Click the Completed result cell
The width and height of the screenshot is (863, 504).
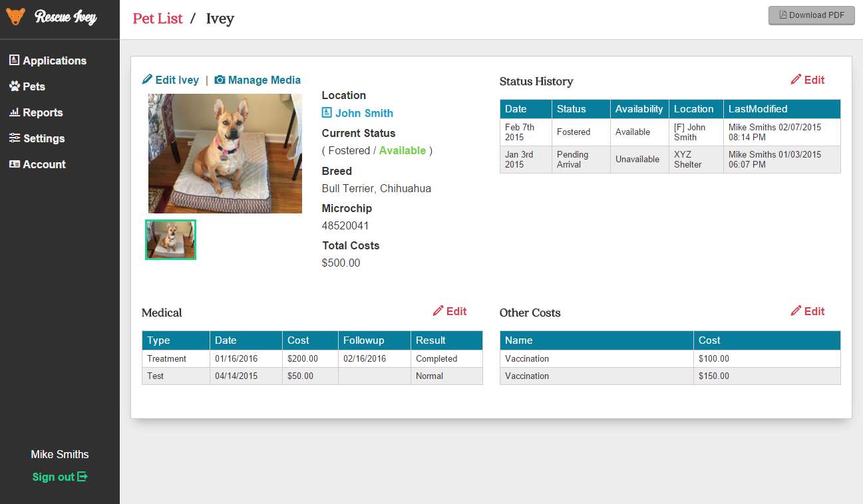tap(446, 358)
